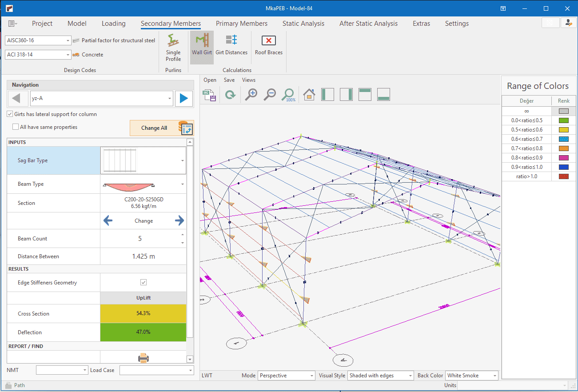Toggle Girts has lateral support checkbox
Image resolution: width=578 pixels, height=392 pixels.
click(x=10, y=114)
